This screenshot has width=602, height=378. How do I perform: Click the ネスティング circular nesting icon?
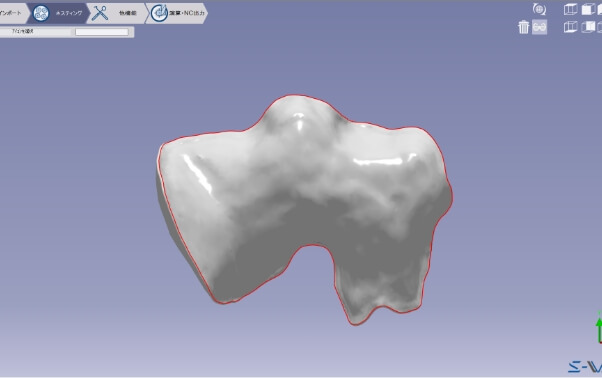click(x=41, y=13)
